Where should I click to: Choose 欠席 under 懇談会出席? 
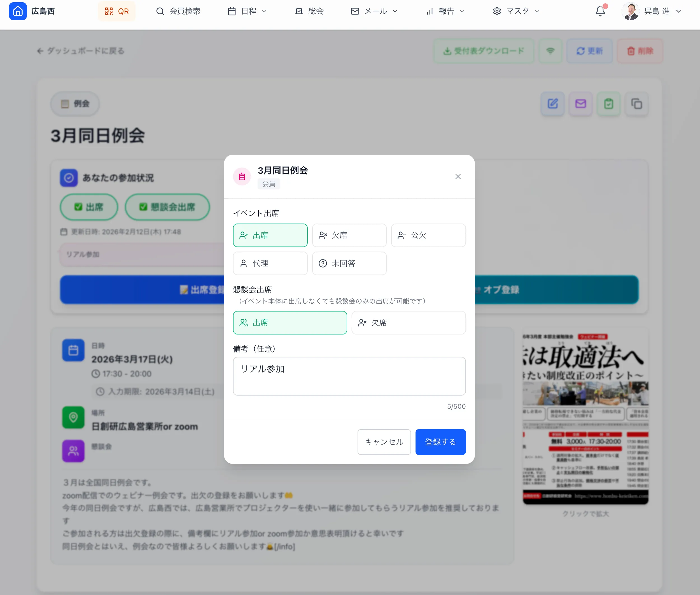[408, 322]
